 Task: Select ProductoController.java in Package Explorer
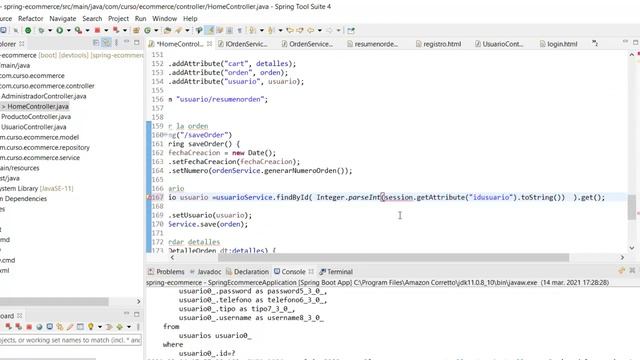click(36, 117)
